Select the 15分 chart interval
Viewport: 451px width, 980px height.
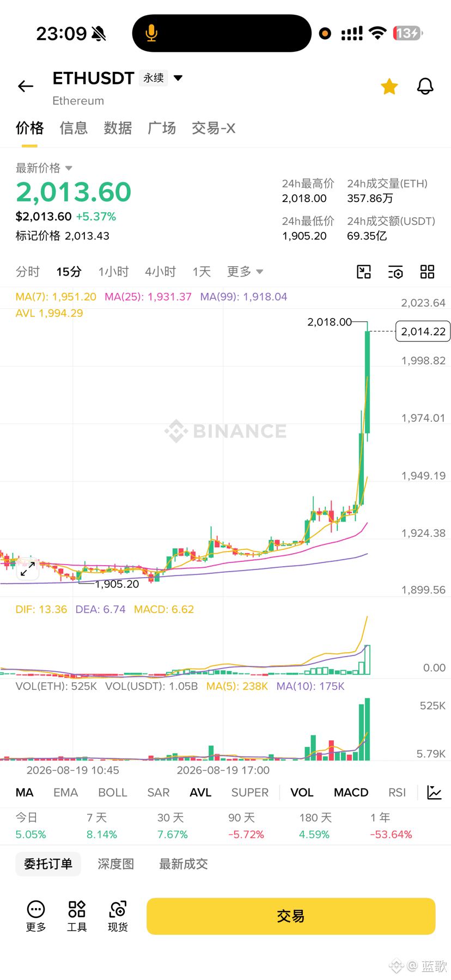point(69,272)
